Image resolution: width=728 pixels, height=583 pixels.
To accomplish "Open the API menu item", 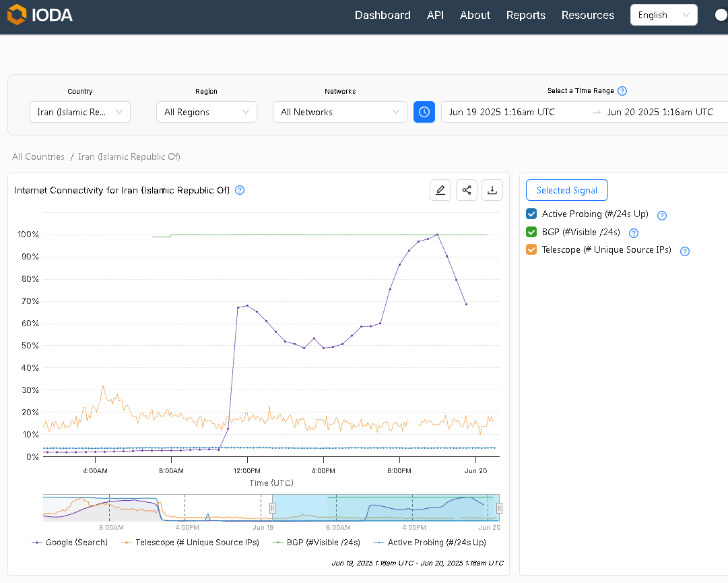I will (x=435, y=15).
